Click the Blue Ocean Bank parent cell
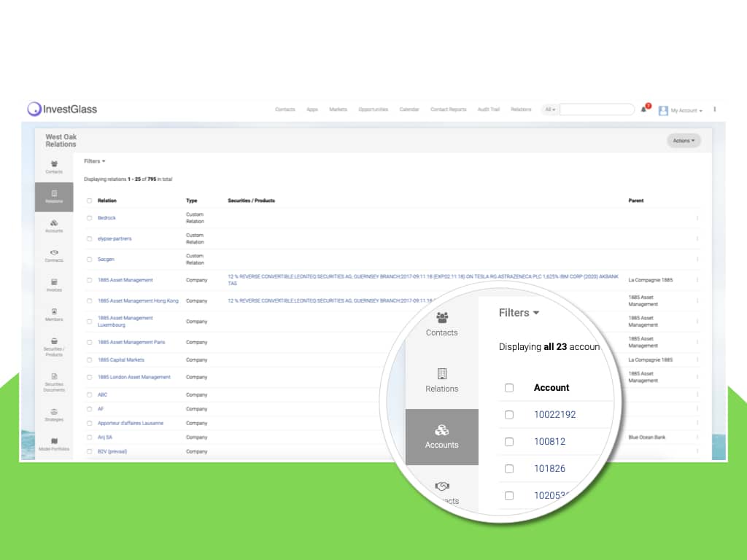The width and height of the screenshot is (747, 560). click(647, 437)
